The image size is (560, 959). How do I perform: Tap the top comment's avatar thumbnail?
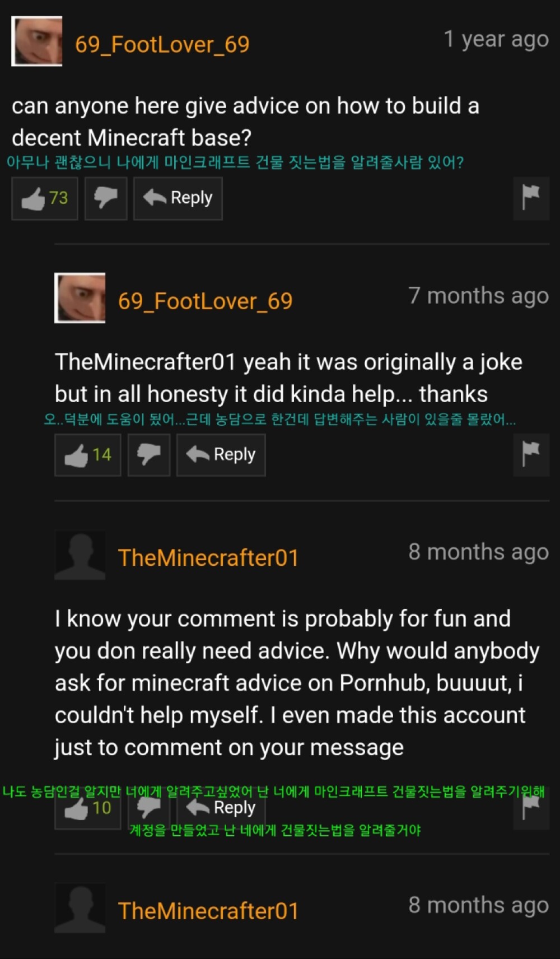(x=37, y=41)
